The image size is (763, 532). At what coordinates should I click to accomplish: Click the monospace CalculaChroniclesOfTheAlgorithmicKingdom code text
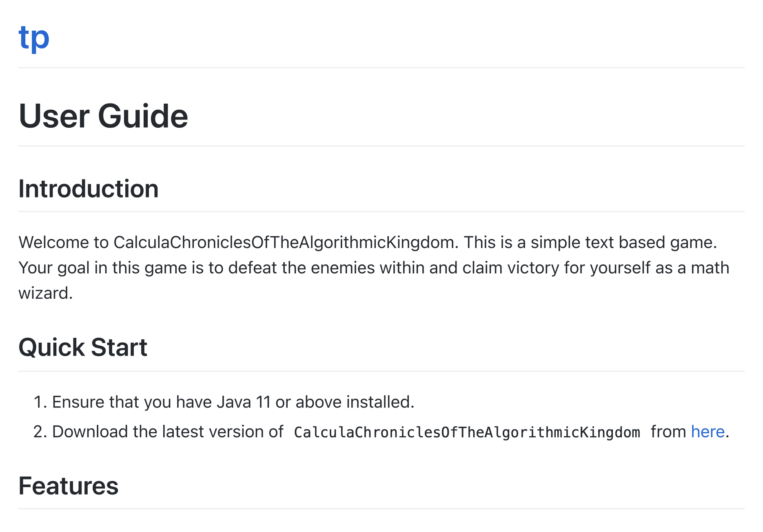(x=467, y=432)
